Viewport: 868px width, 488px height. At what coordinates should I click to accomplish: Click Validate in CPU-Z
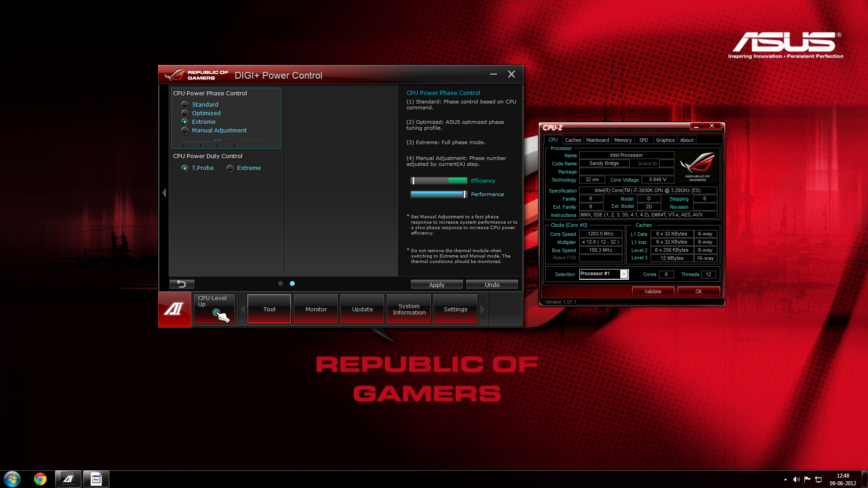coord(653,291)
